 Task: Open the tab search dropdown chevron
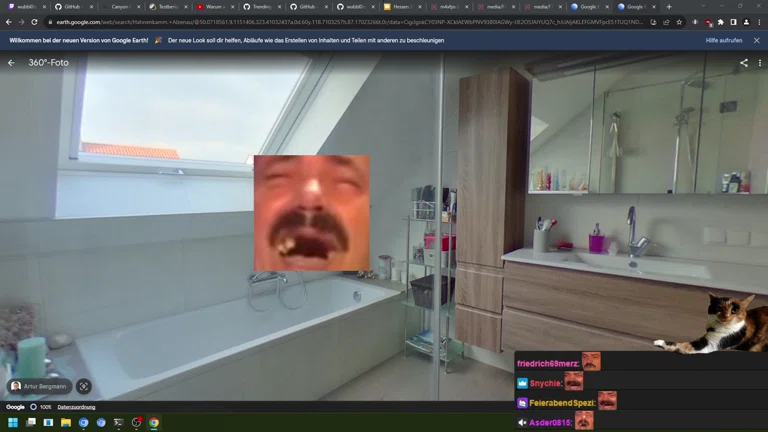(x=704, y=6)
